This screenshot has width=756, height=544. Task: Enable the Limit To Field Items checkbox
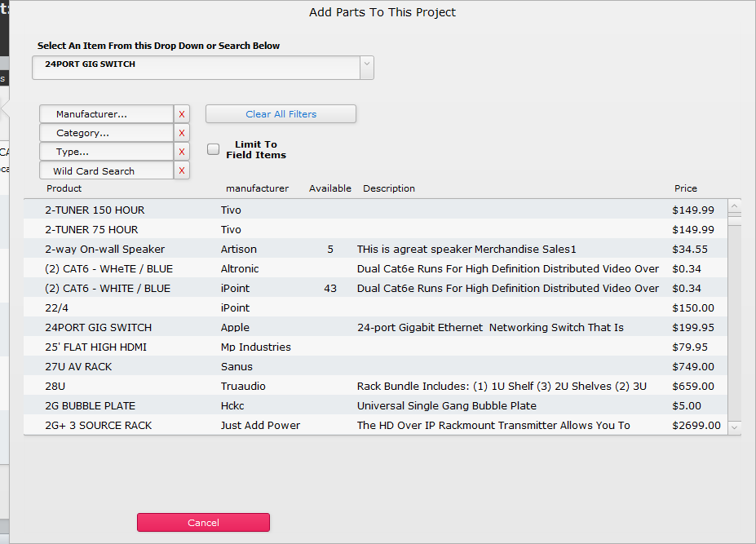pyautogui.click(x=213, y=148)
